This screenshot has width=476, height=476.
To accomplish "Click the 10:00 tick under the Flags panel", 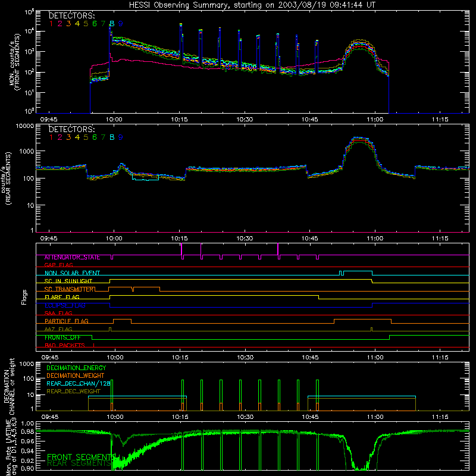I will click(x=115, y=358).
